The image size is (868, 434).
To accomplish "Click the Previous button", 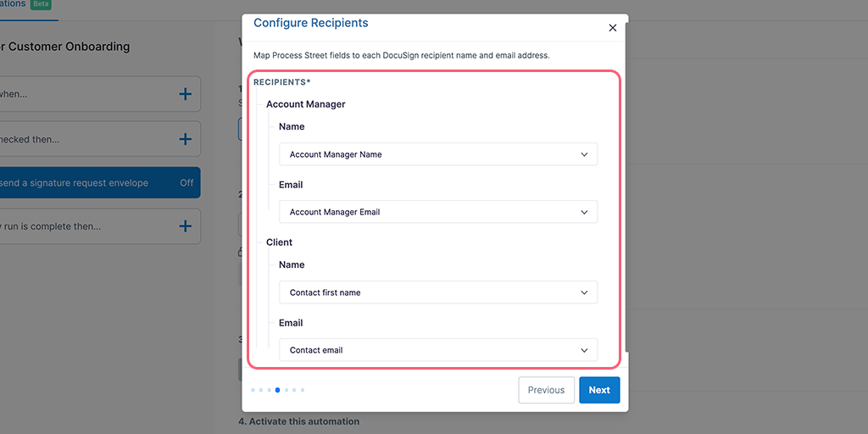I will pos(546,390).
